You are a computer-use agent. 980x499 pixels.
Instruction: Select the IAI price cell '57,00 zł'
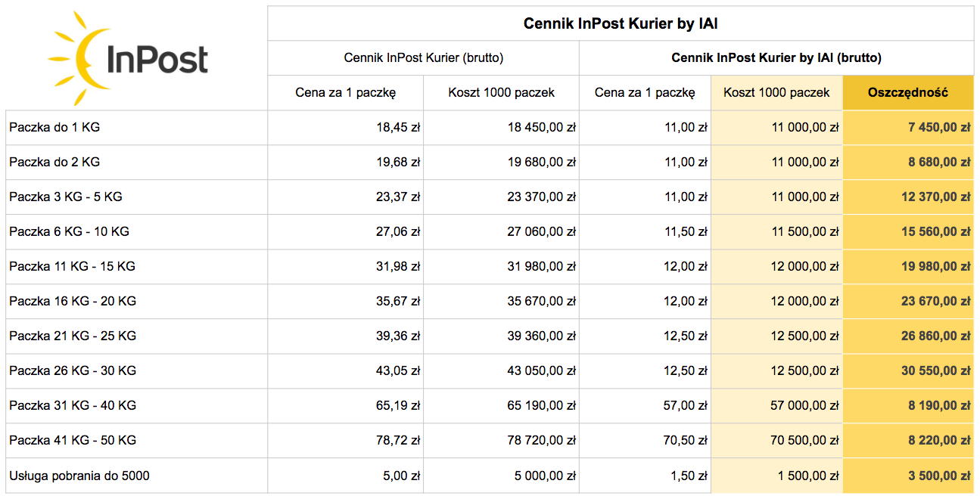click(x=646, y=406)
